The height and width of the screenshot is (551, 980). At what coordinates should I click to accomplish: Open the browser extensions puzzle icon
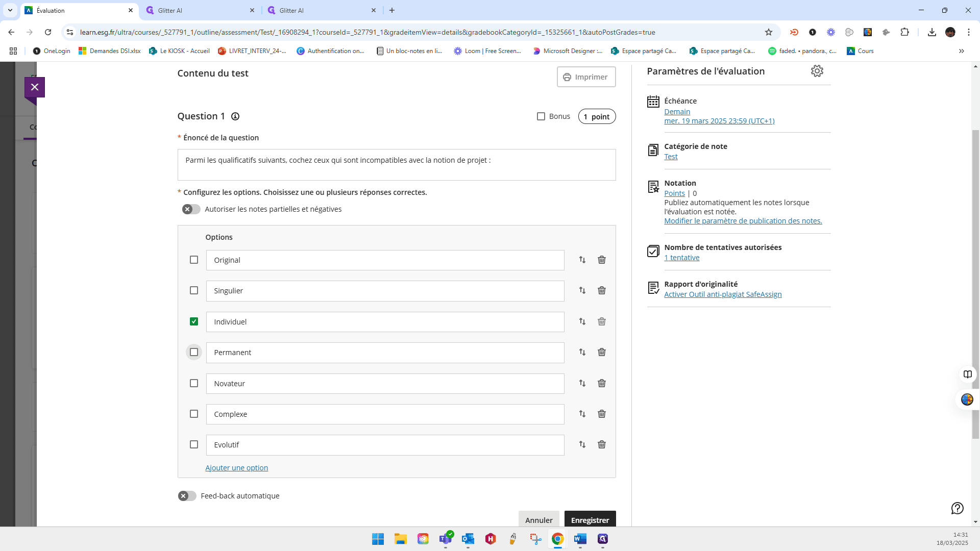[x=904, y=32]
